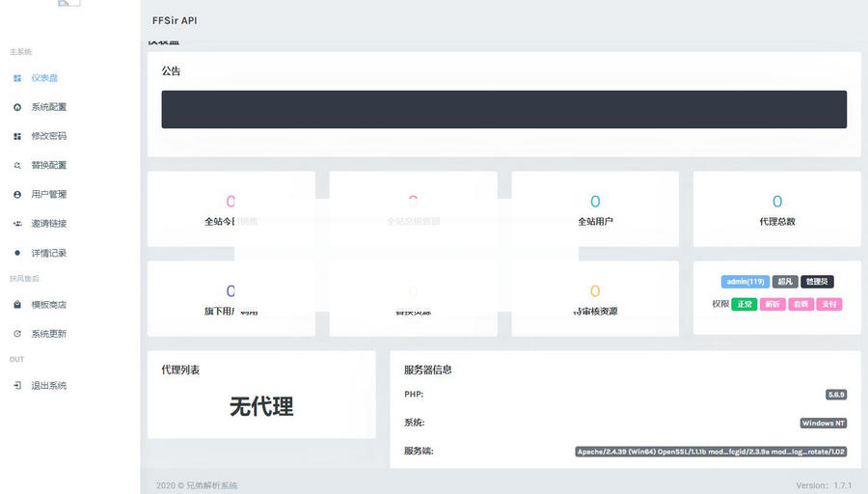Click the admin(119) badge
Viewport: 868px width, 494px height.
pos(745,282)
